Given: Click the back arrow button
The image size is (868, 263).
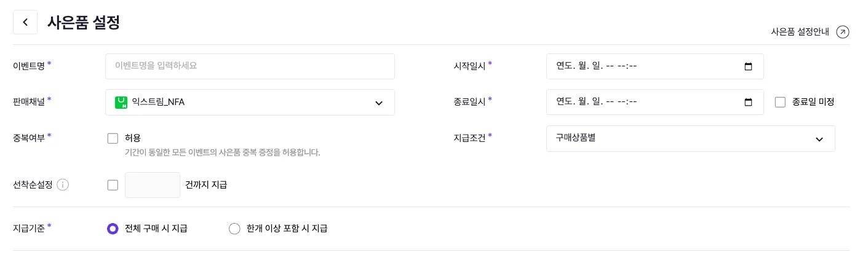Looking at the screenshot, I should pyautogui.click(x=25, y=22).
